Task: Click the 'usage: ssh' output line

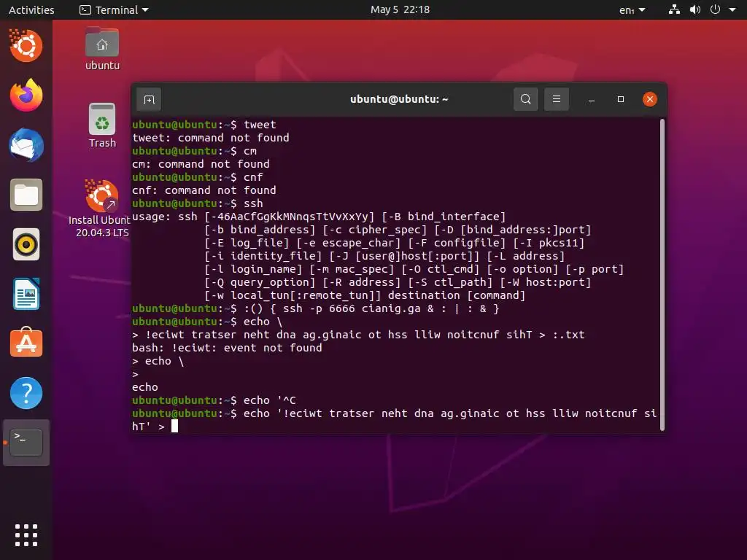Action: tap(319, 217)
